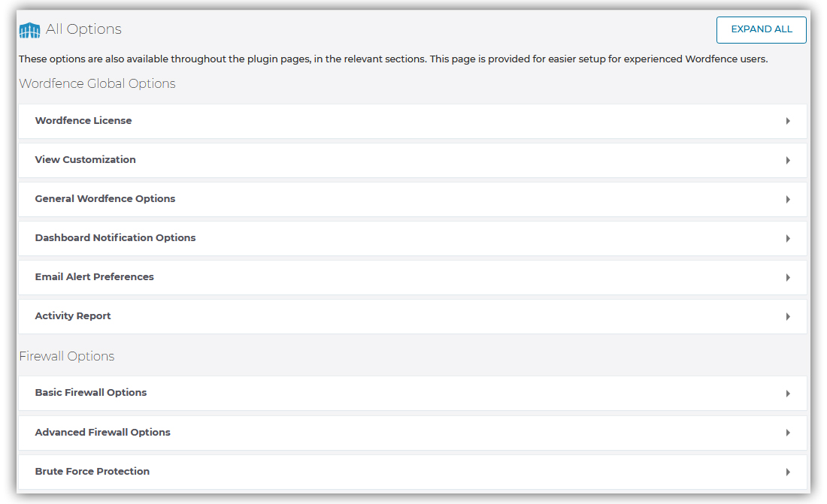The height and width of the screenshot is (504, 827).
Task: Open the General Wordfence Options title
Action: (105, 199)
